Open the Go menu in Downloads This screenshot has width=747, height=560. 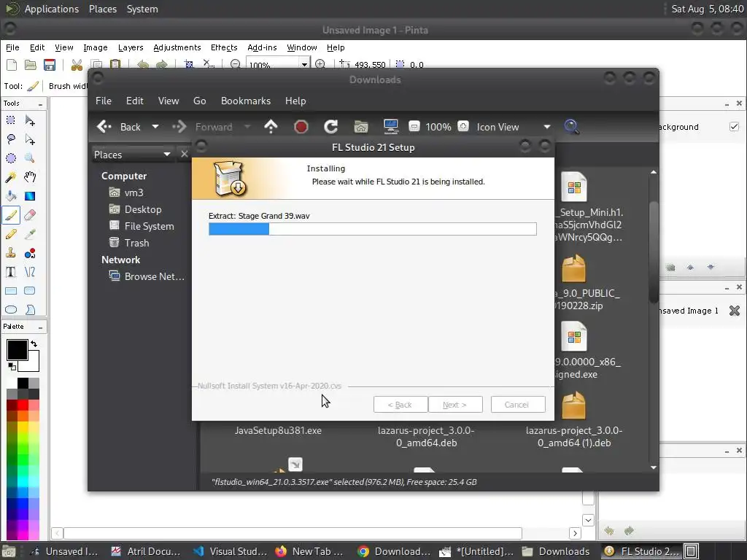pyautogui.click(x=200, y=101)
